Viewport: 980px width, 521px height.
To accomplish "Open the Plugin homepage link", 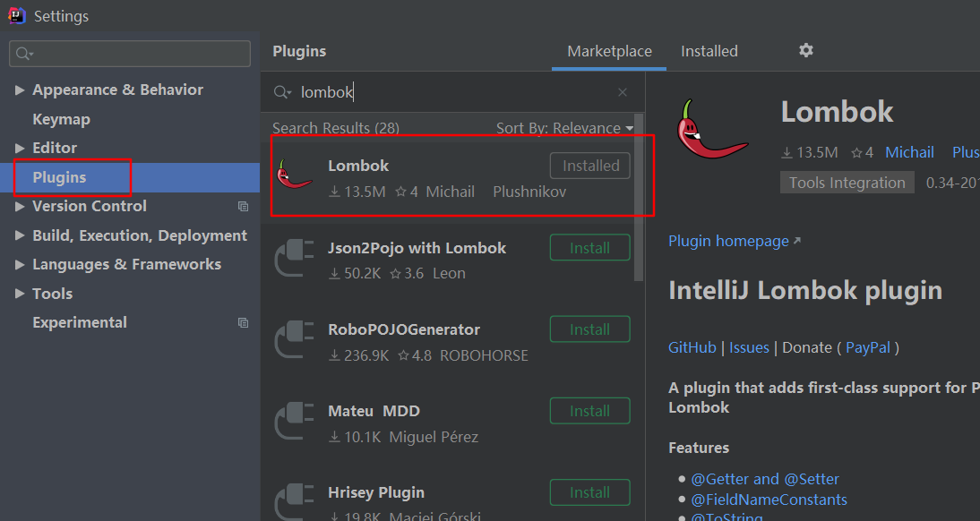I will [728, 241].
